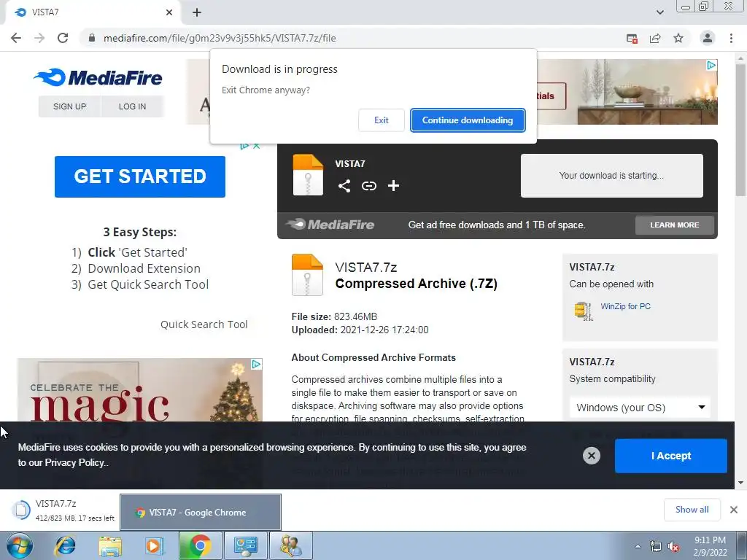Screen dimensions: 747x560
Task: Click the 'Your download is starting' box
Action: coord(612,175)
